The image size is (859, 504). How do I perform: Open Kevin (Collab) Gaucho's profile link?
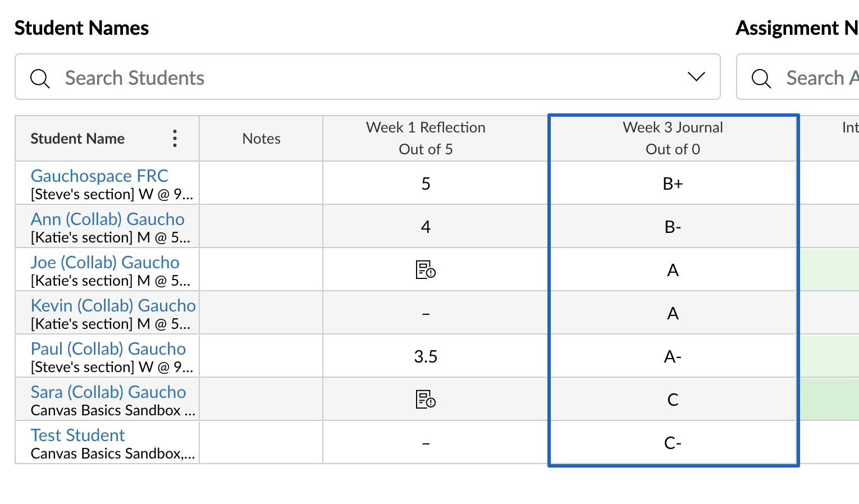(x=113, y=305)
